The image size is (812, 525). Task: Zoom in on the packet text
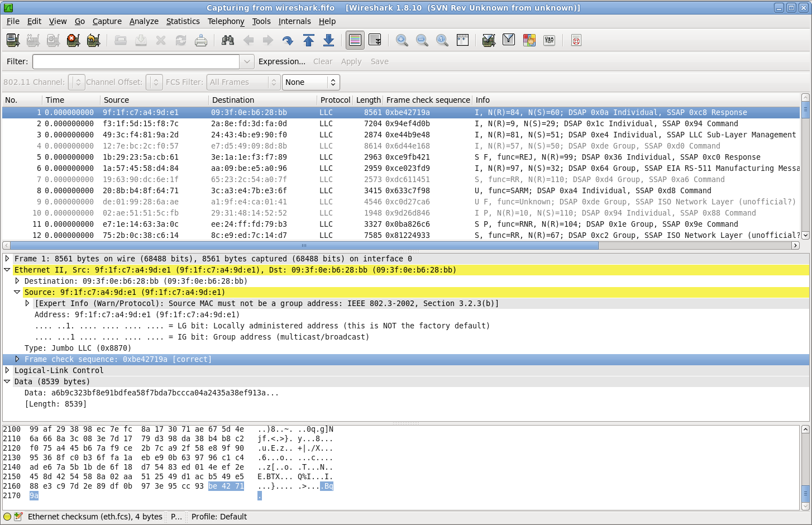402,40
